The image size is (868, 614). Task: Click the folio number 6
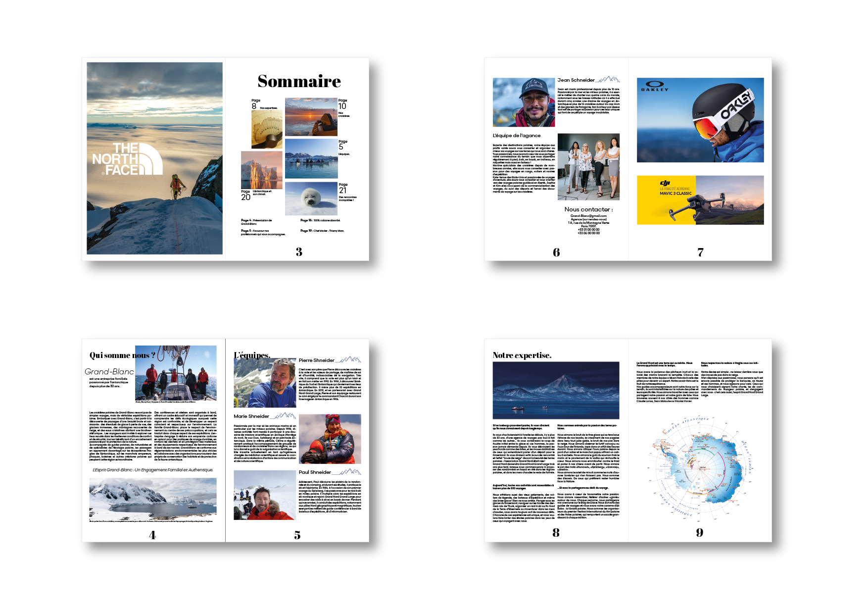(x=556, y=253)
